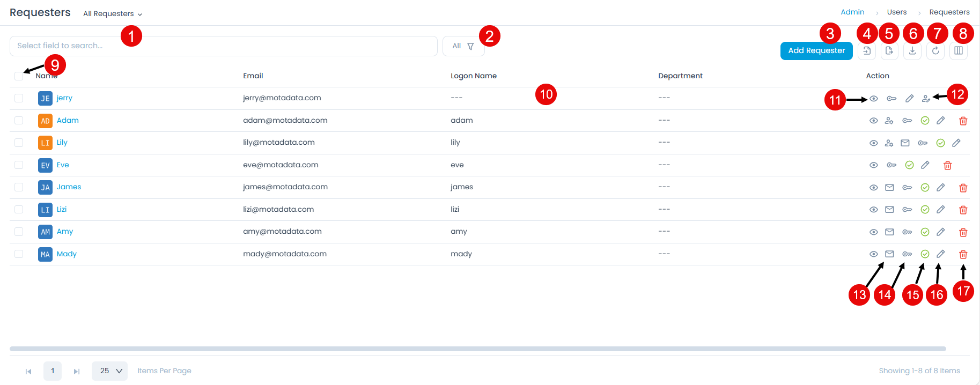Go to the last page arrow
This screenshot has height=385, width=980.
click(77, 372)
